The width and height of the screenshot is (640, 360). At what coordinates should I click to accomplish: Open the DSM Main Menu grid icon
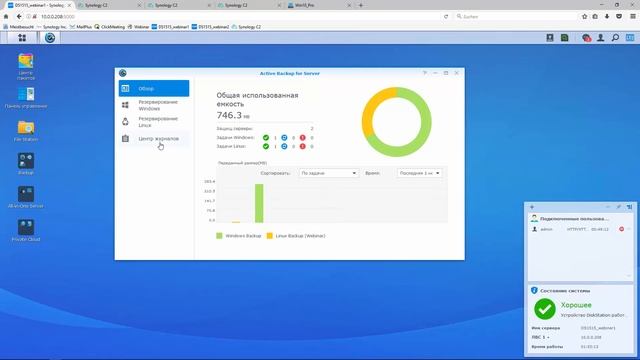(22, 38)
